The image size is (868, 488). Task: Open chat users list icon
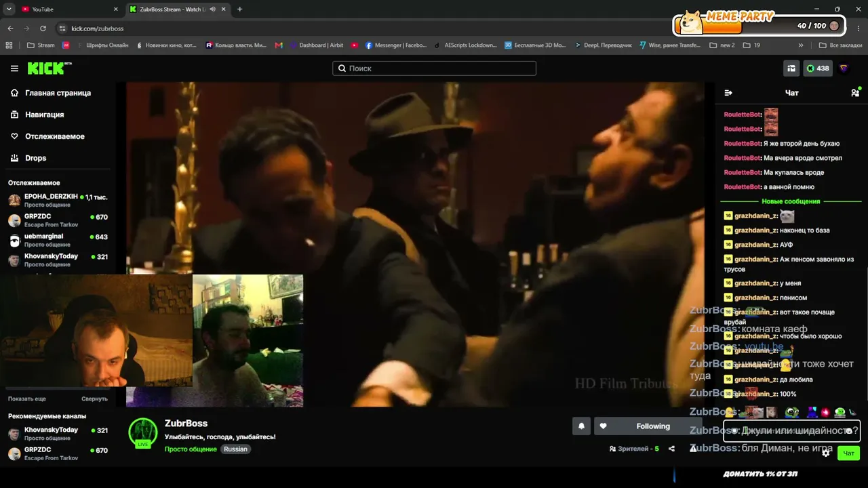(x=855, y=93)
